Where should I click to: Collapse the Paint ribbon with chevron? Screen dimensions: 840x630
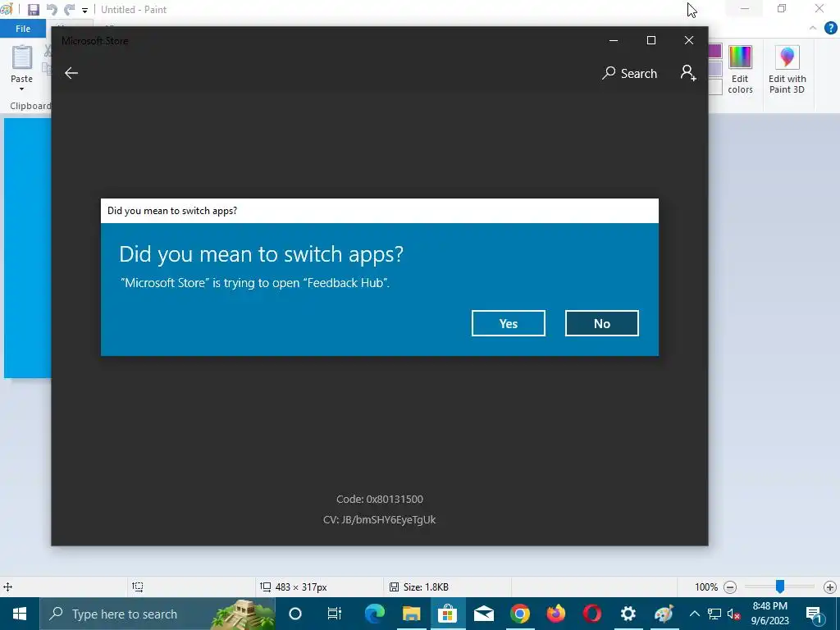click(813, 28)
